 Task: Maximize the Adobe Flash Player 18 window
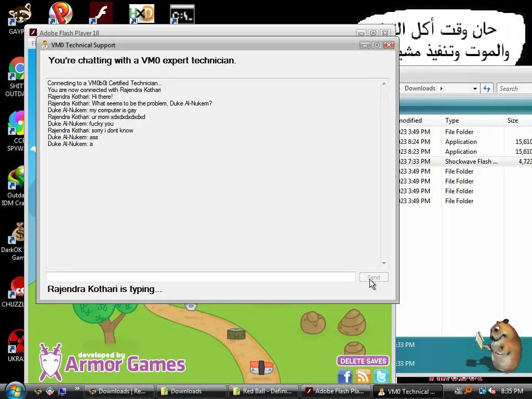(373, 33)
